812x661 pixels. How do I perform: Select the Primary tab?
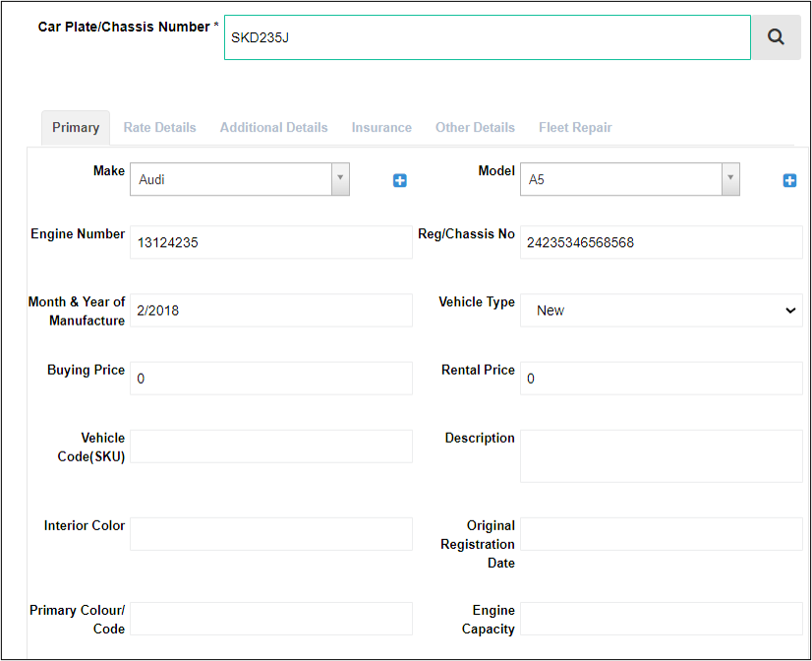coord(76,128)
